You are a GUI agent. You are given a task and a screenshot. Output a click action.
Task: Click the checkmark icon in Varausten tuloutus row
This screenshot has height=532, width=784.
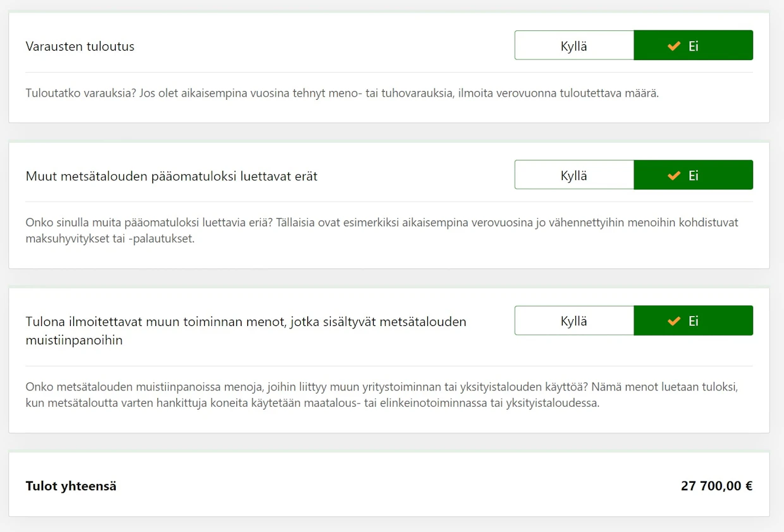[x=674, y=45]
